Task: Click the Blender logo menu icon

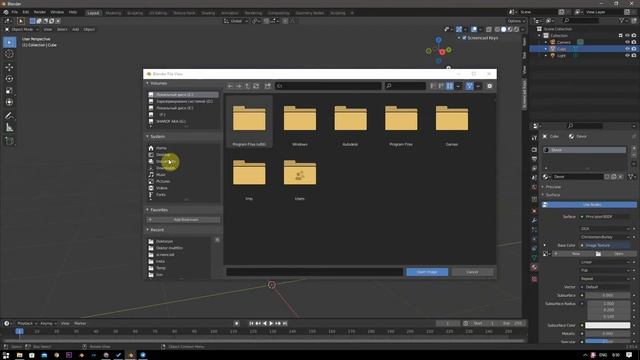Action: (x=6, y=12)
